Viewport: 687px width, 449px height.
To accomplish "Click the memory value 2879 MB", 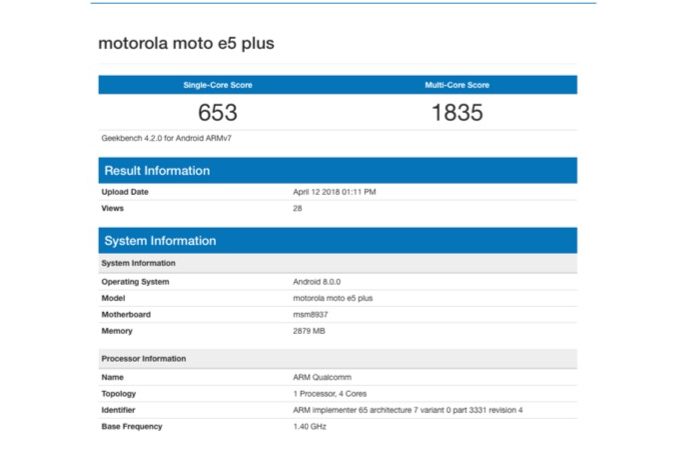I will tap(308, 330).
